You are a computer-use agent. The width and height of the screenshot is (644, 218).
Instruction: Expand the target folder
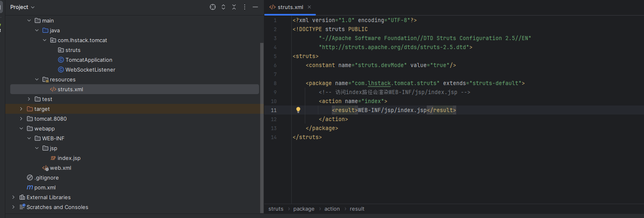click(21, 109)
